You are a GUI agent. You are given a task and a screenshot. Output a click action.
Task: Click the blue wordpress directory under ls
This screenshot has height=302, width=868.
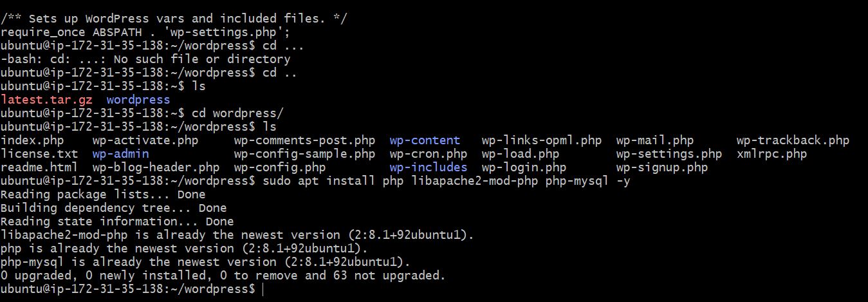[138, 100]
